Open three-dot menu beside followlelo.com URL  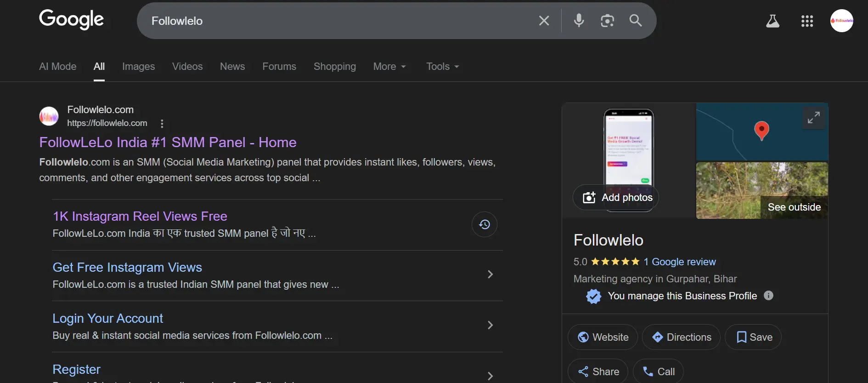pyautogui.click(x=162, y=123)
